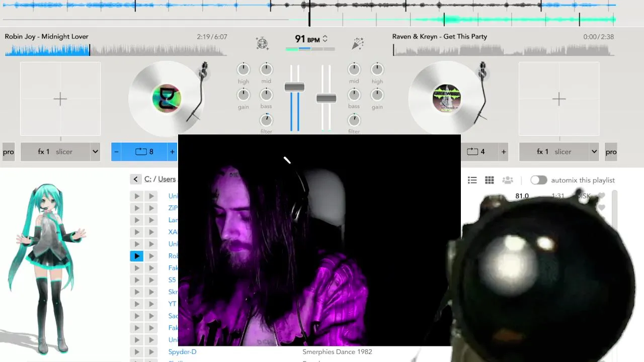Click the right deck gain knob
The height and width of the screenshot is (362, 644).
pos(377,95)
